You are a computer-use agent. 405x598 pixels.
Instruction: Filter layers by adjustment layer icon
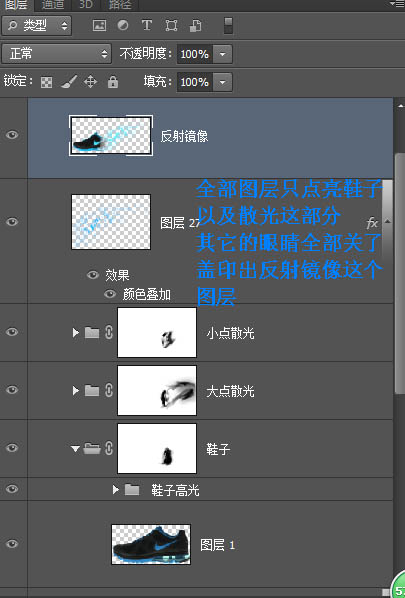click(x=123, y=26)
